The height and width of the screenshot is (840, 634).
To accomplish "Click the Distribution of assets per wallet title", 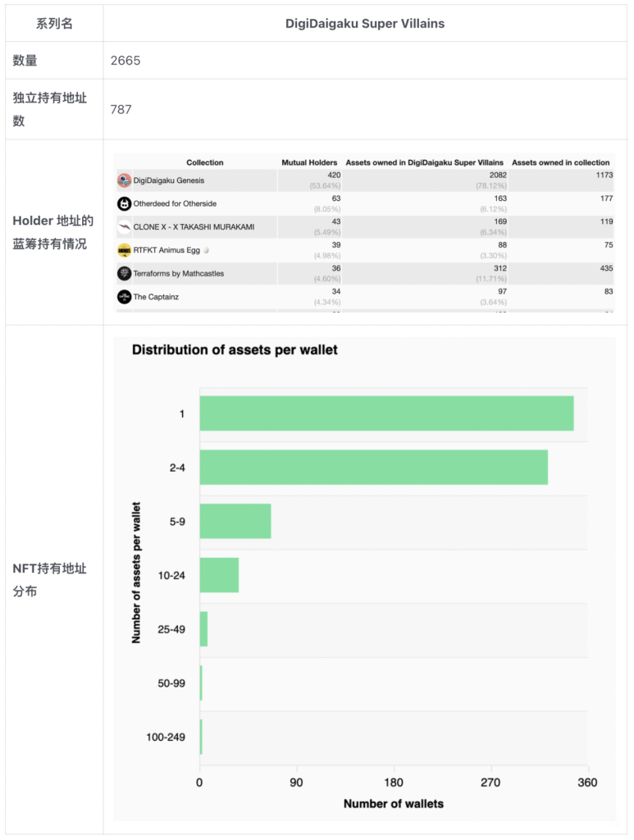I will [x=235, y=349].
